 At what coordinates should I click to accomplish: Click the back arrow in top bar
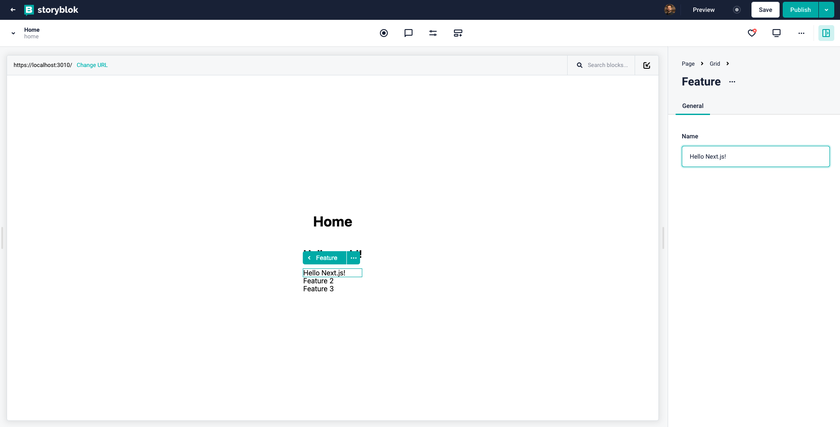click(x=13, y=10)
